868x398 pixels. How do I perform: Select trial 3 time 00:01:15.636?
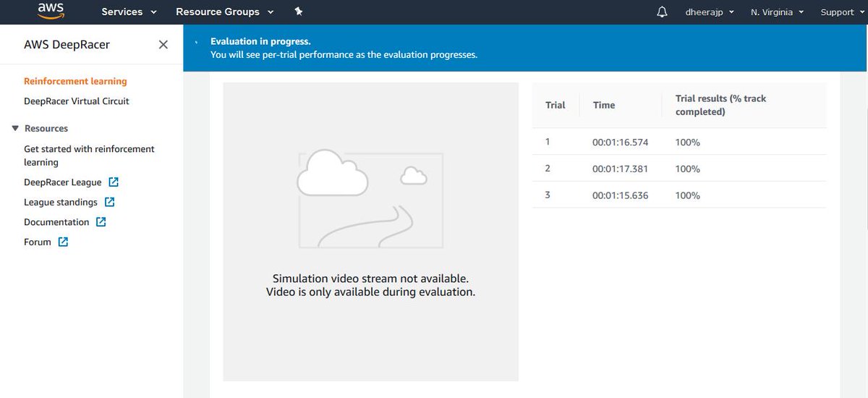620,195
